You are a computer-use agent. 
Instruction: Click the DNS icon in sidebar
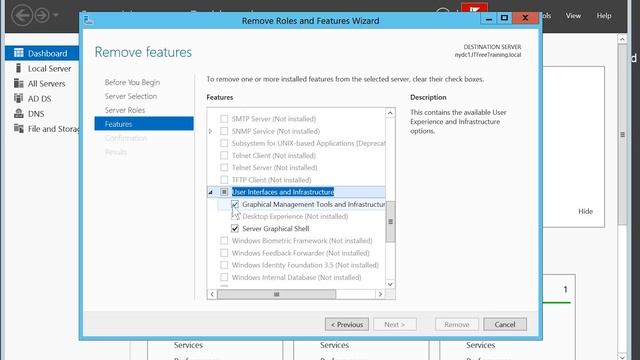click(x=19, y=113)
